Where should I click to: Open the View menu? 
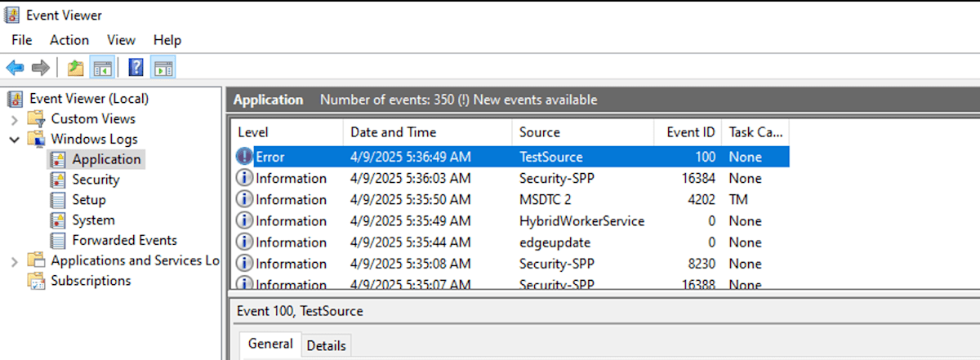(x=121, y=40)
